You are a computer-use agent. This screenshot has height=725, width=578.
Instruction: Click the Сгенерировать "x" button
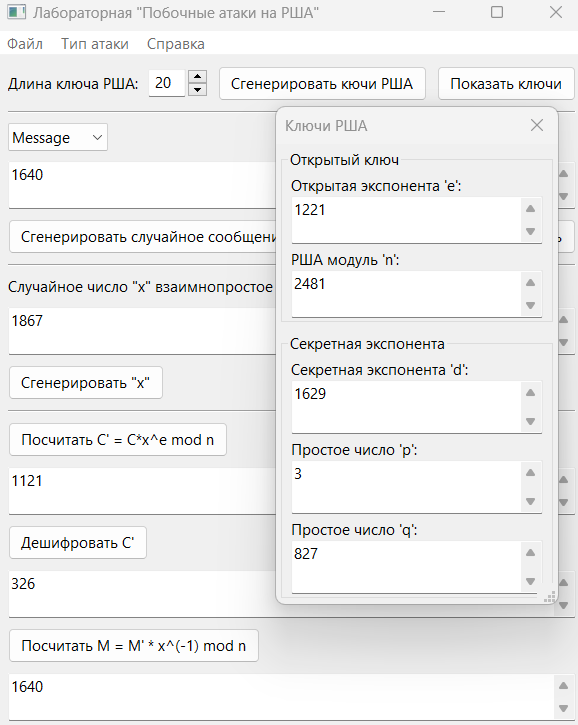pos(86,383)
